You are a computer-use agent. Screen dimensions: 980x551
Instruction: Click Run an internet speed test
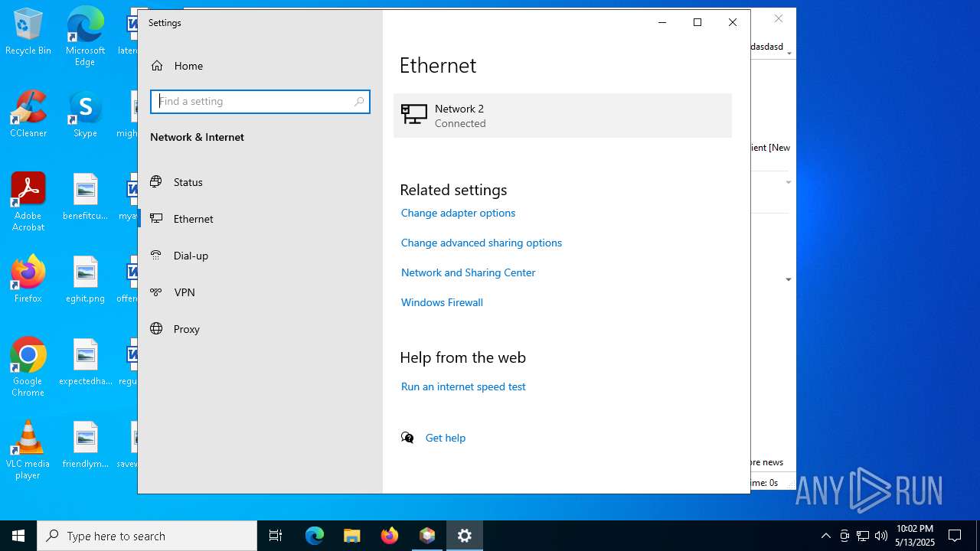[463, 386]
